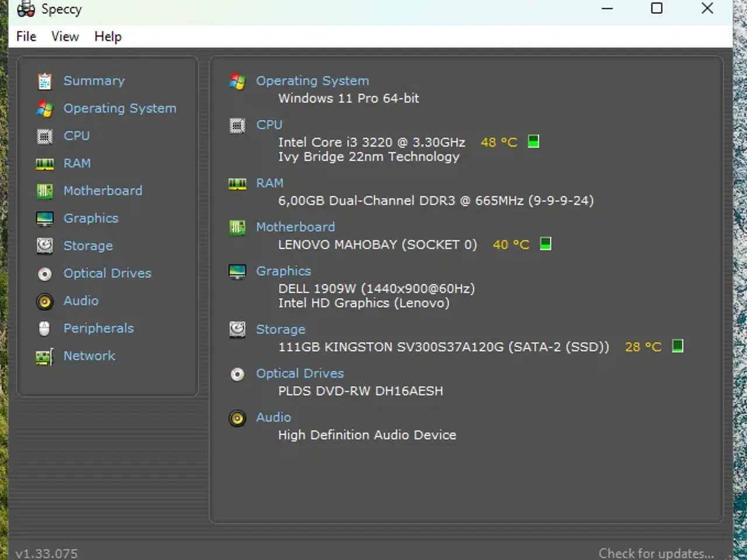Open the Optical Drives heading link in summary
Screen dimensions: 747x560
pyautogui.click(x=300, y=373)
